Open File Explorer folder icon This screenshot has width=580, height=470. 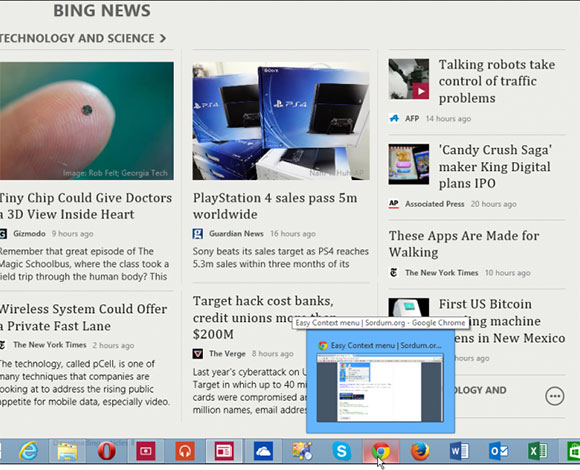tap(67, 451)
